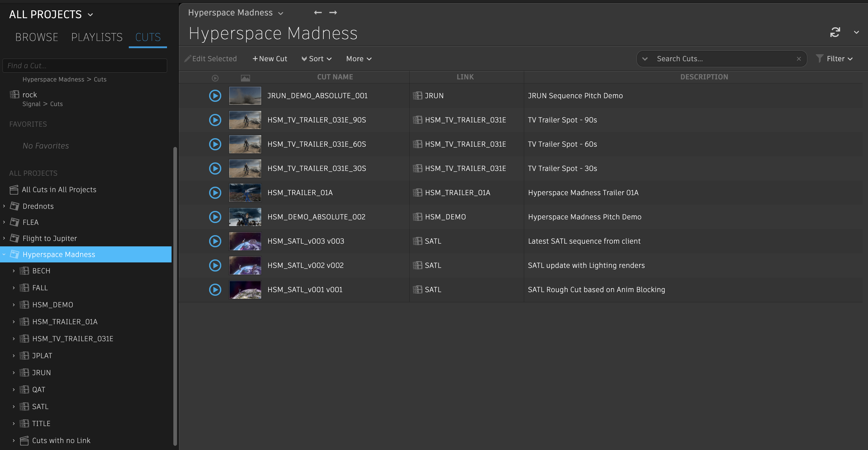The image size is (868, 450).
Task: Click the HSM_TRAILER_01A thumbnail
Action: point(245,192)
